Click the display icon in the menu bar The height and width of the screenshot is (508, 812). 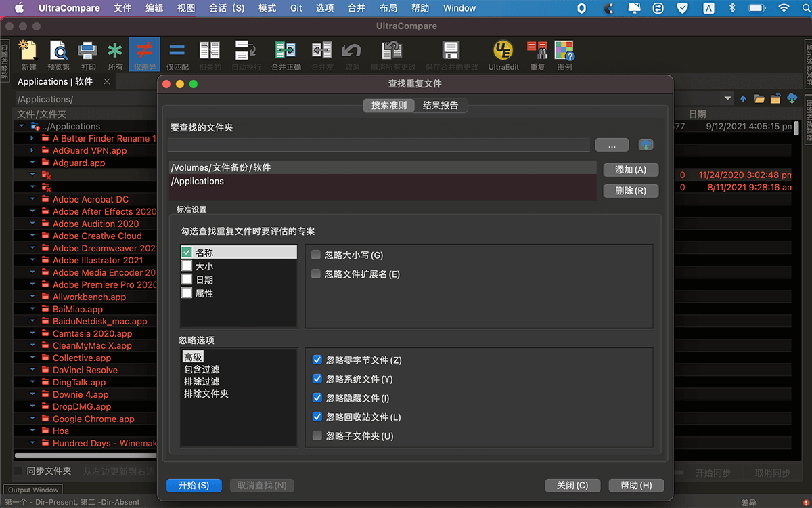click(633, 8)
